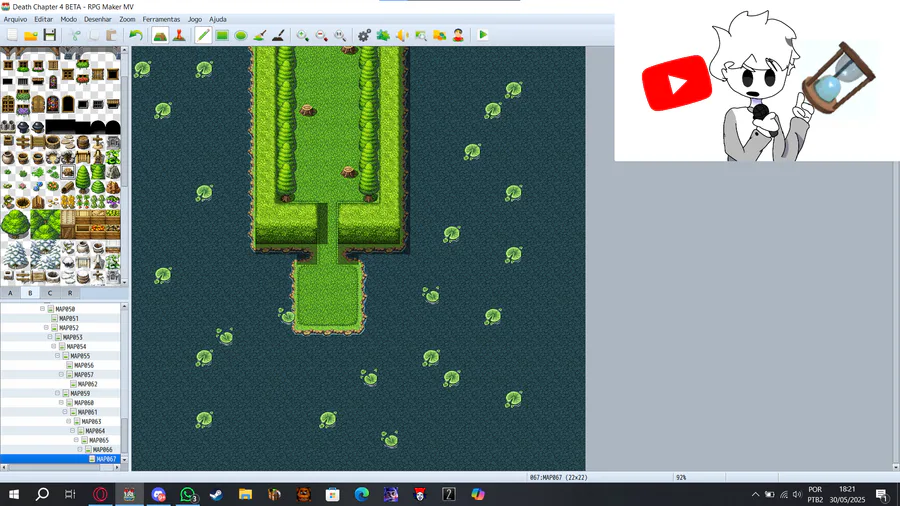Select the Rectangle drawing tool
The width and height of the screenshot is (900, 506).
pyautogui.click(x=222, y=35)
